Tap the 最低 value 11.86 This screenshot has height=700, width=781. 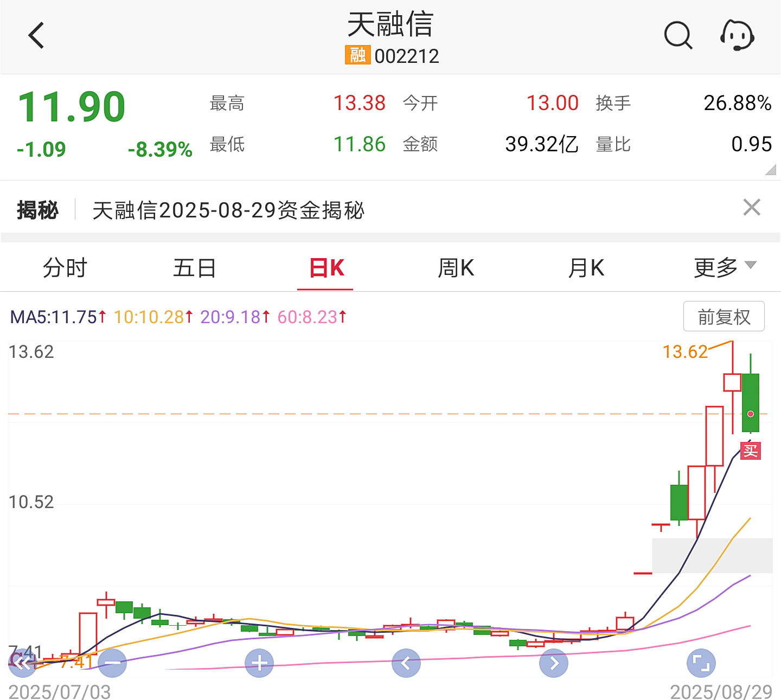[360, 144]
